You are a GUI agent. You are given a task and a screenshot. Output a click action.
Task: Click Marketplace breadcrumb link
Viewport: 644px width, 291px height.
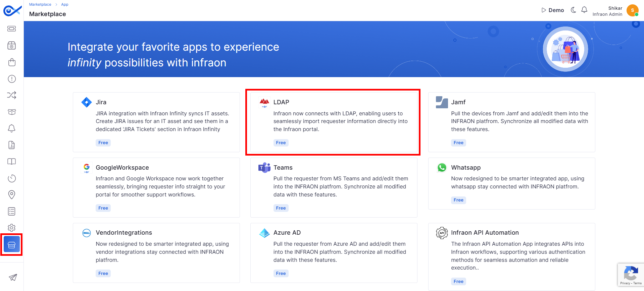pos(40,4)
